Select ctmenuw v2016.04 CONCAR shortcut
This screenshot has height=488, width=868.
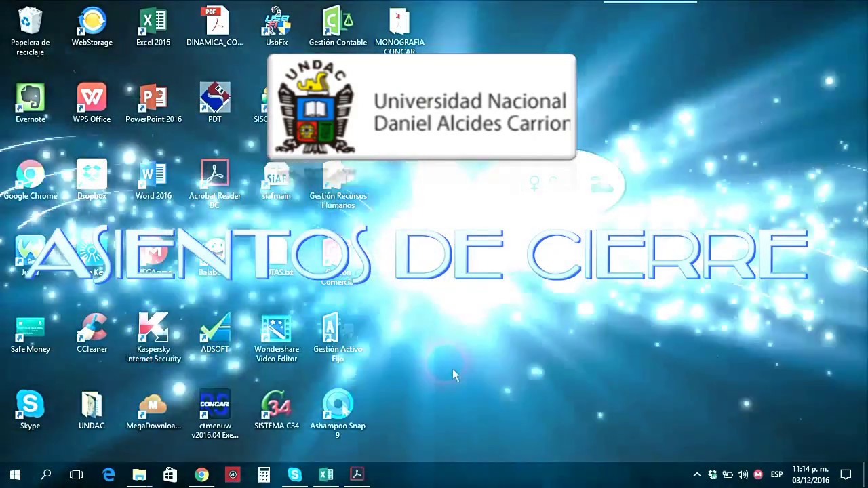pos(215,414)
